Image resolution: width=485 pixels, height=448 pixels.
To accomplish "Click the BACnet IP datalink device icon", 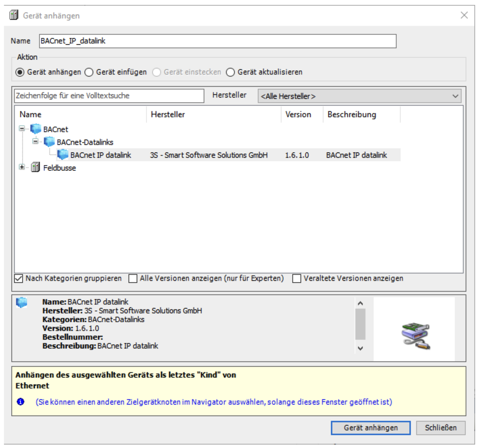I will (62, 155).
